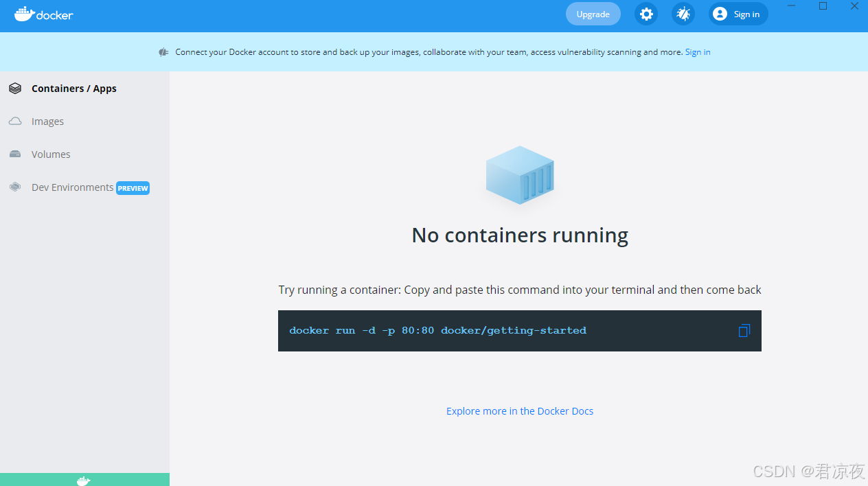Image resolution: width=868 pixels, height=486 pixels.
Task: Copy the docker run command
Action: 744,331
